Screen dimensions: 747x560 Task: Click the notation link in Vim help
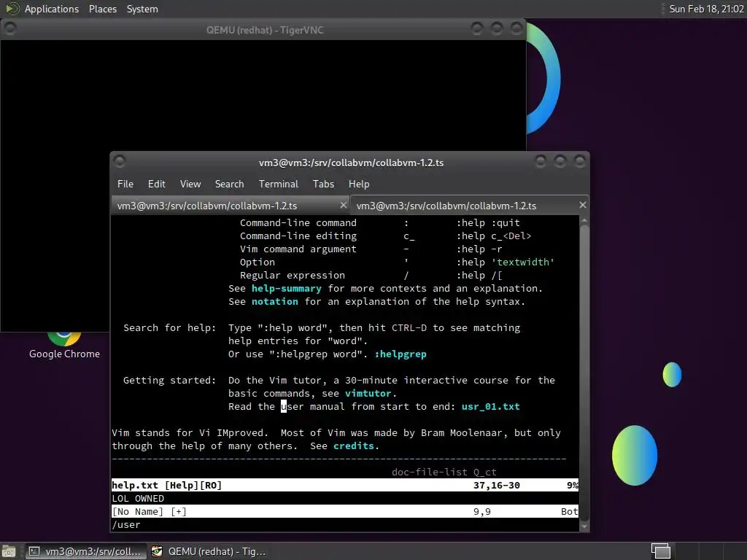[x=275, y=301]
